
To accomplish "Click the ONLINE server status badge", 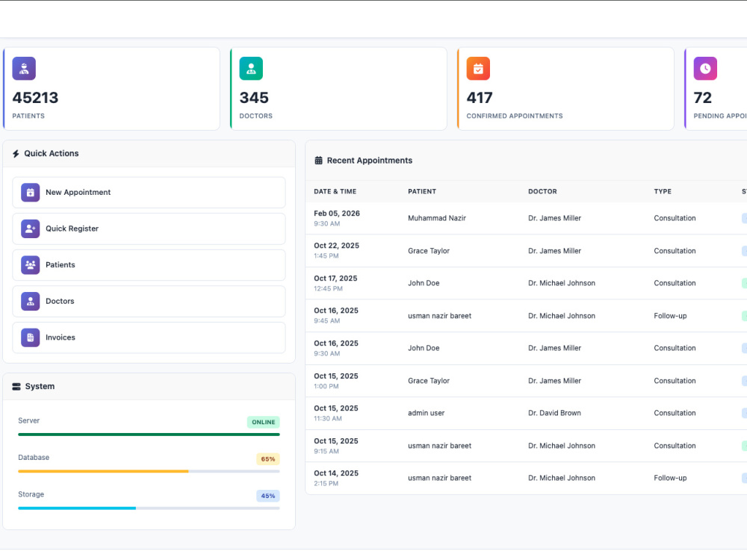I will tap(264, 423).
